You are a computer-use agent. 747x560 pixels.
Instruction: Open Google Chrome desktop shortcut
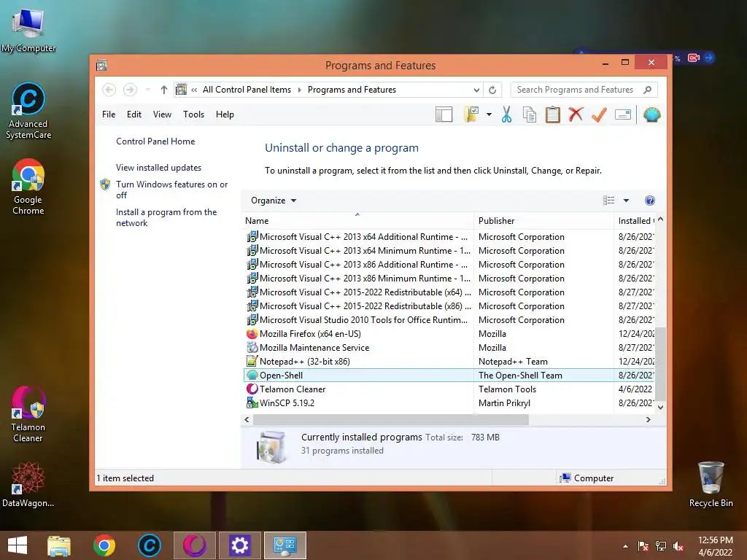click(x=28, y=187)
